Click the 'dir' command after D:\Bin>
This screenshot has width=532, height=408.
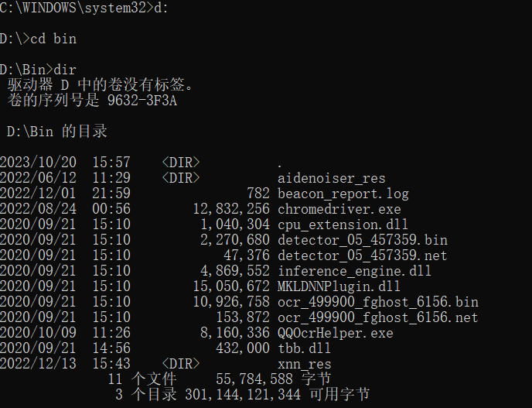coord(65,70)
